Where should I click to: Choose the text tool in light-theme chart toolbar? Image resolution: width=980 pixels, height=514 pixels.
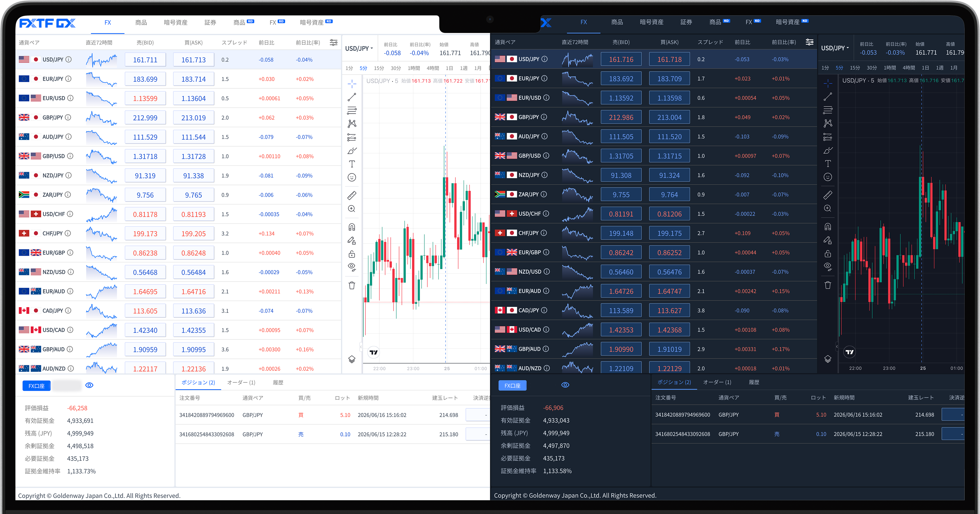[352, 164]
